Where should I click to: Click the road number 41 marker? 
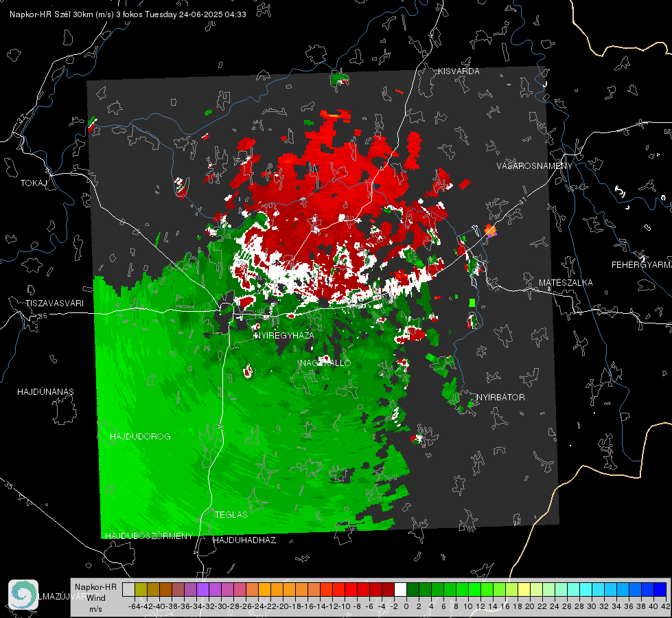[522, 201]
